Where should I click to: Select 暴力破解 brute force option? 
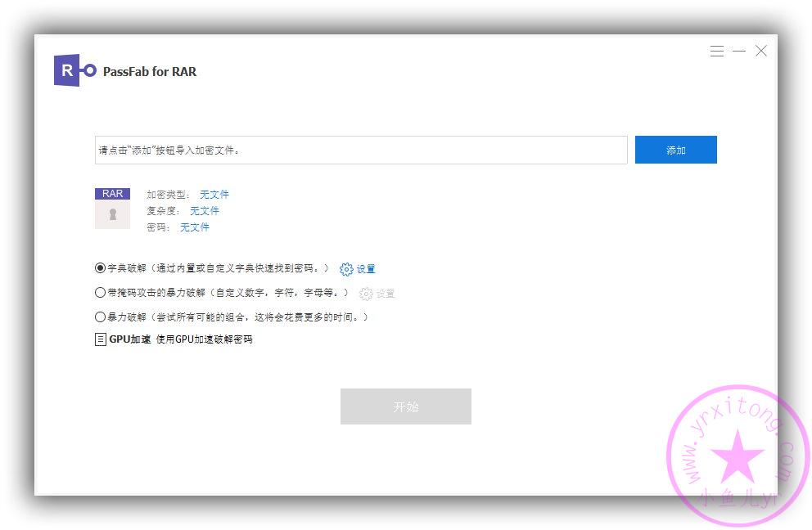(100, 317)
